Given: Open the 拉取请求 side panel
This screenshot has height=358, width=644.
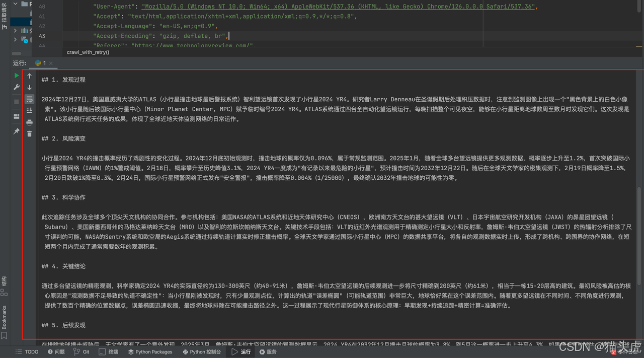Looking at the screenshot, I should 5,15.
